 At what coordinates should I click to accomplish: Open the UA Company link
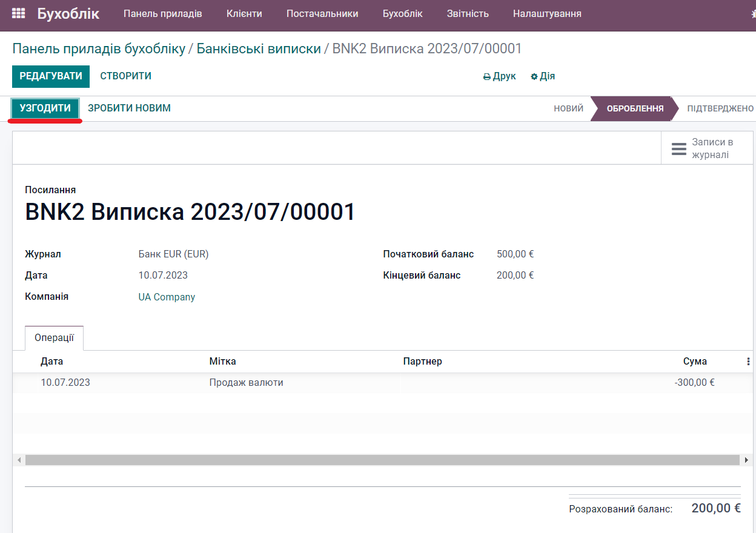(x=167, y=297)
